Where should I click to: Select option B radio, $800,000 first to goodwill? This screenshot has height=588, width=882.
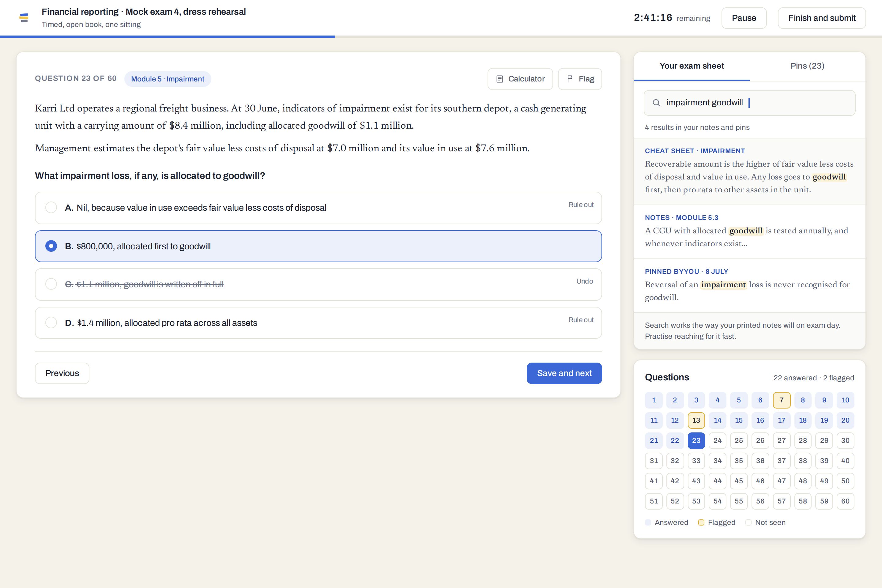click(x=51, y=246)
